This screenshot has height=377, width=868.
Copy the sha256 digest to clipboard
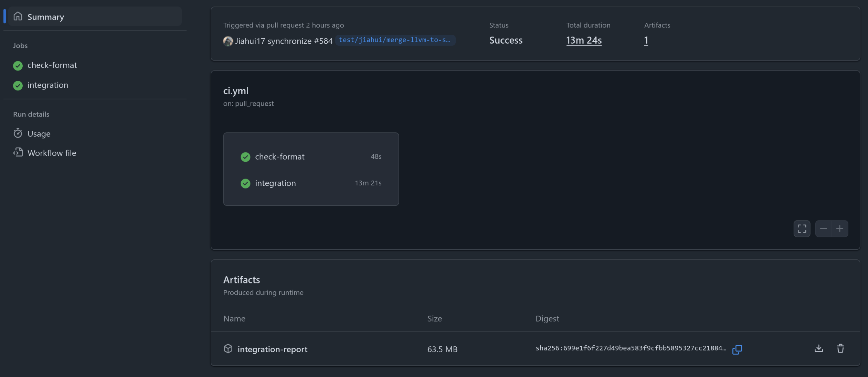(x=737, y=349)
